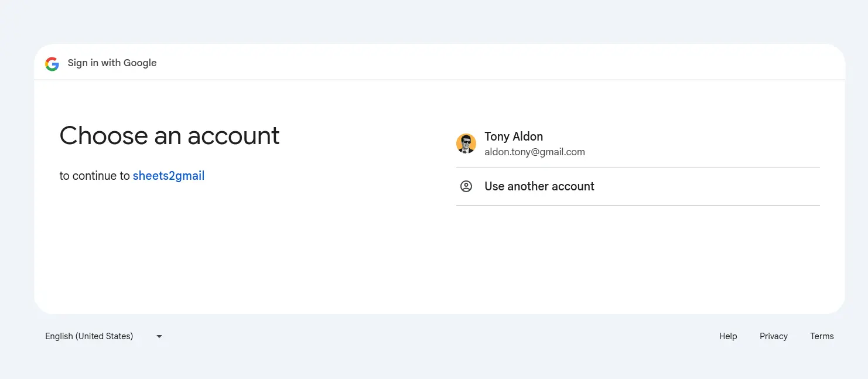Screen dimensions: 868x379
Task: Click the Google G logo
Action: (52, 63)
